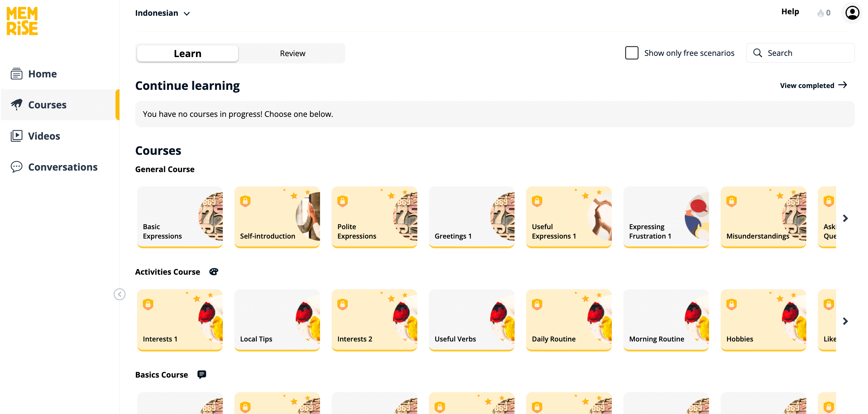Viewport: 868px width, 414px height.
Task: Go to Videos in the sidebar
Action: pyautogui.click(x=44, y=136)
